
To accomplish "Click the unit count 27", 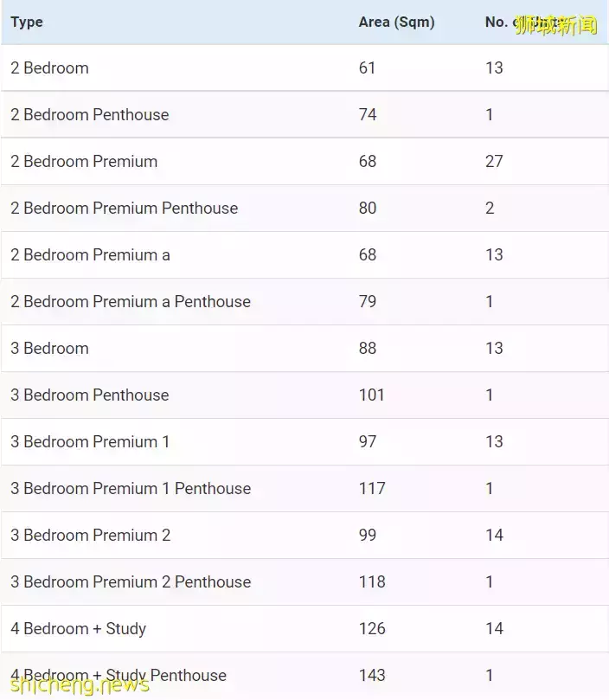I will 494,162.
